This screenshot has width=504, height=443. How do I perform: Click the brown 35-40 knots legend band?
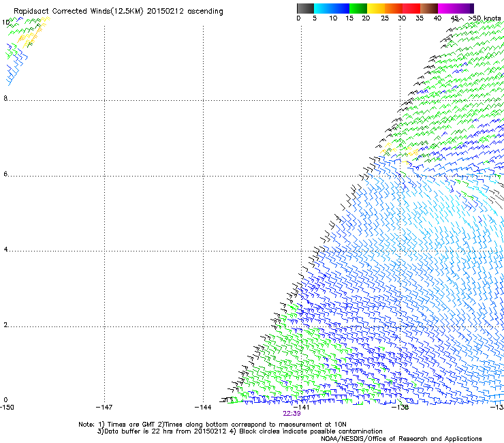(429, 8)
